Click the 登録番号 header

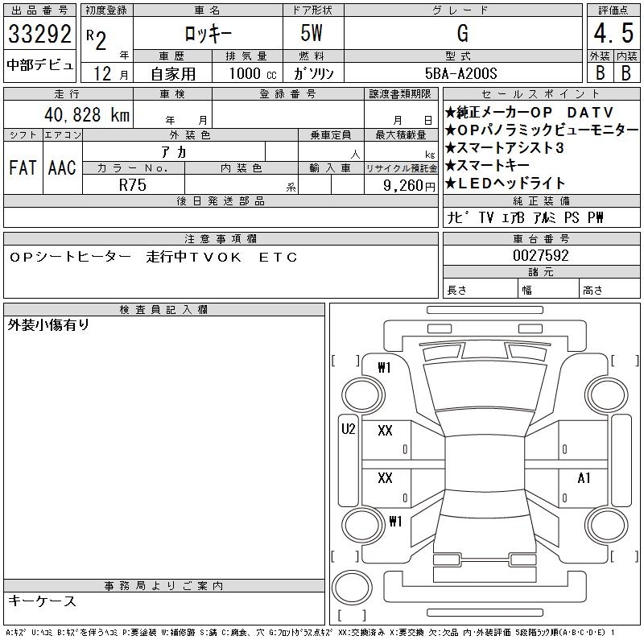287,94
